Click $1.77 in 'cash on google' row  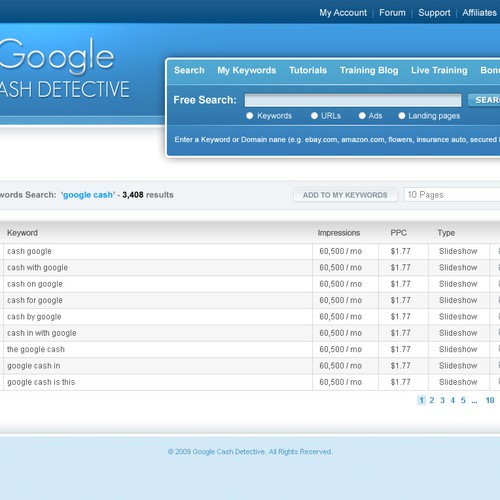click(x=400, y=284)
